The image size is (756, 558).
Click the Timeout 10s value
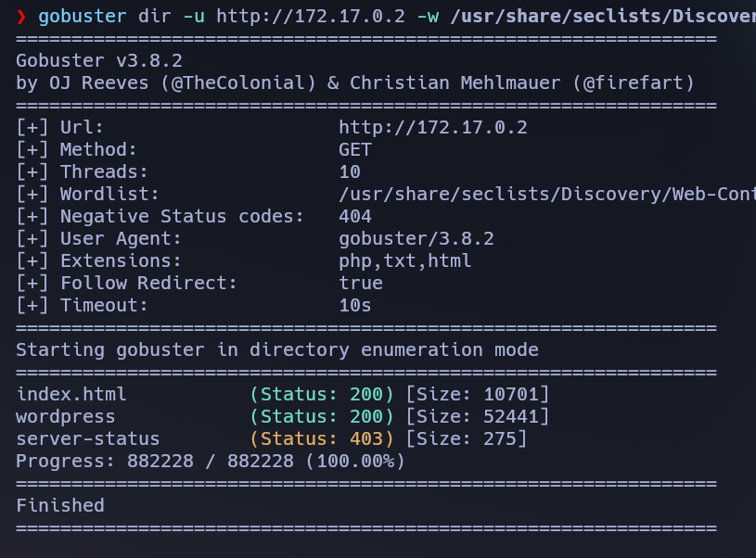[x=353, y=305]
